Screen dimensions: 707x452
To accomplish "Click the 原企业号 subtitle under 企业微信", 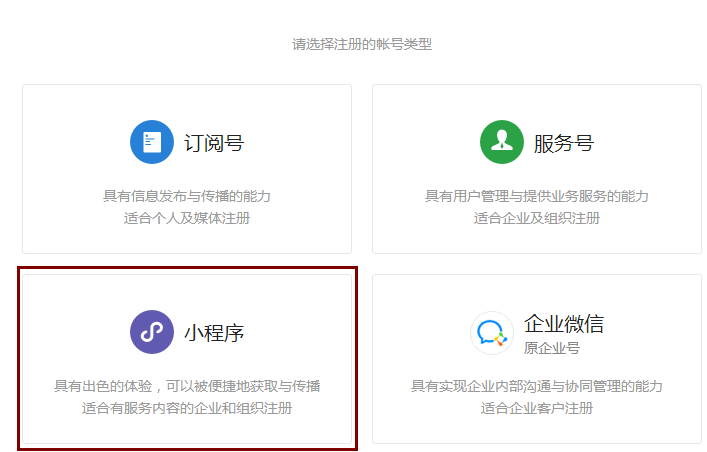I will pyautogui.click(x=552, y=348).
